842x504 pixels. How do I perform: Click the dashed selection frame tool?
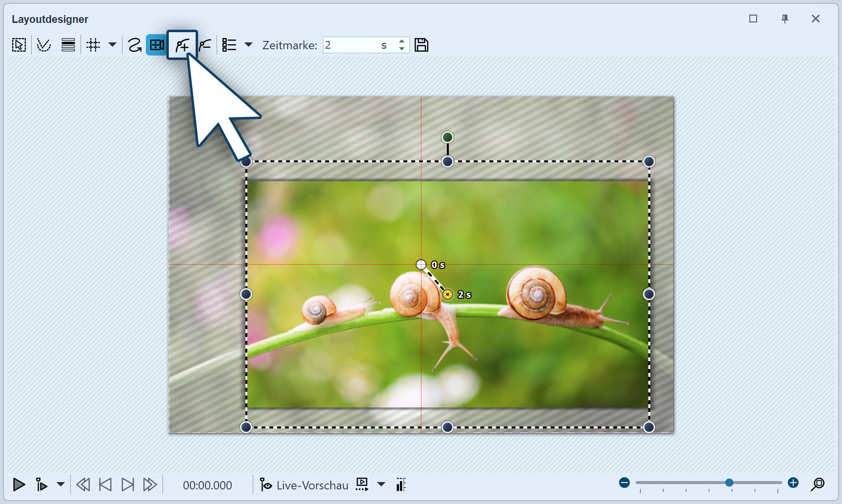(x=19, y=45)
